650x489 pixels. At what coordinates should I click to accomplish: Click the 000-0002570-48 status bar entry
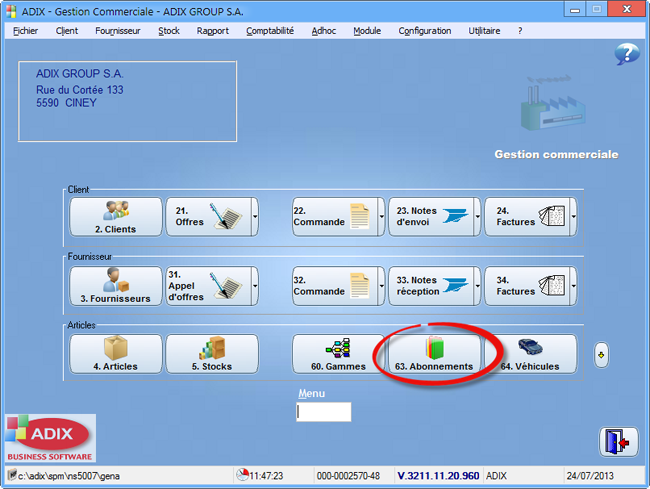[348, 475]
